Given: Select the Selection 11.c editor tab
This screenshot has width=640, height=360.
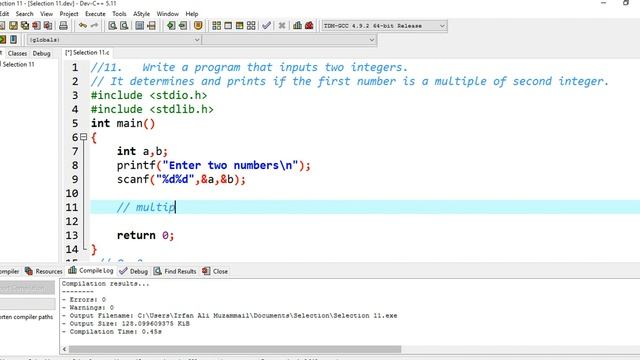Looking at the screenshot, I should (87, 53).
